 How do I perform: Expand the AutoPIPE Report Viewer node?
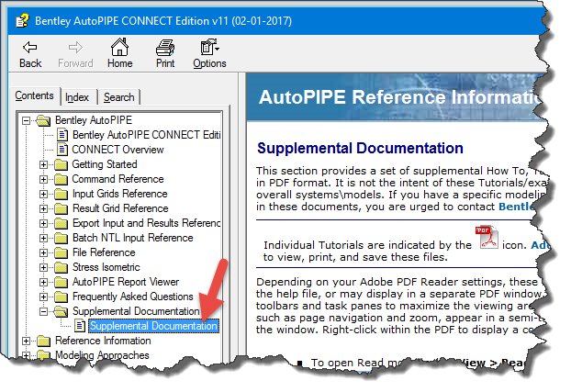pyautogui.click(x=43, y=283)
